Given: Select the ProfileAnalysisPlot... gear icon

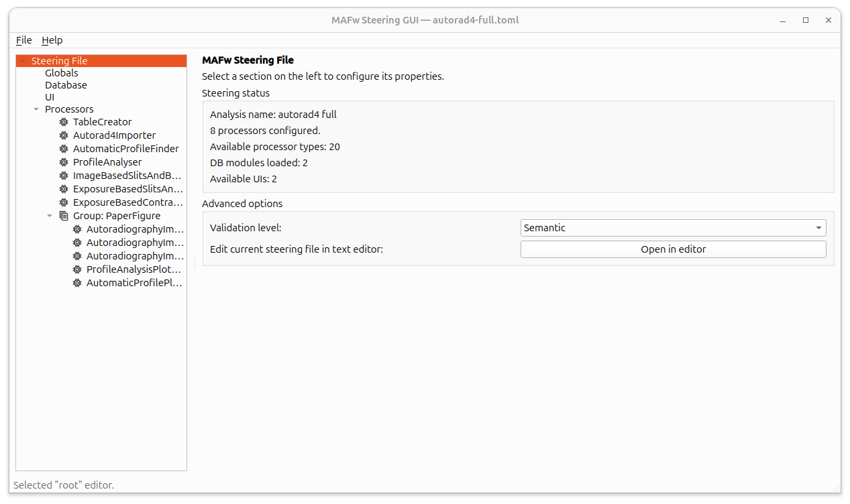Looking at the screenshot, I should point(76,269).
